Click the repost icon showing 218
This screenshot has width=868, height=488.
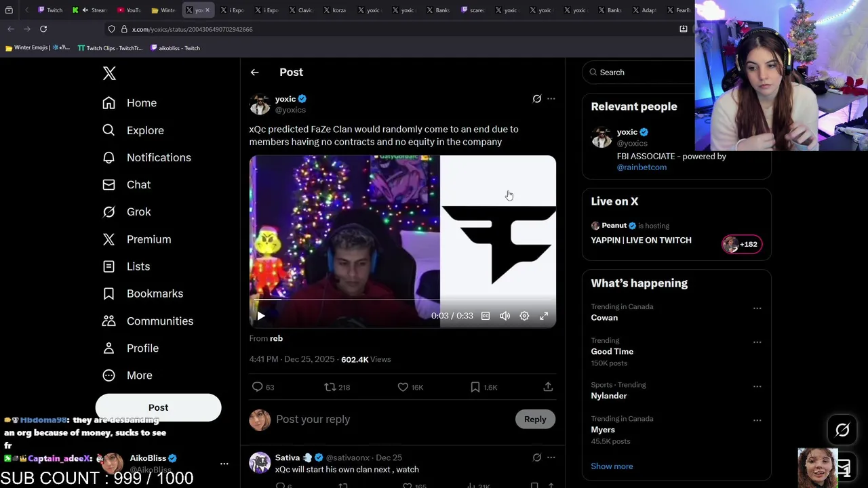pos(337,387)
